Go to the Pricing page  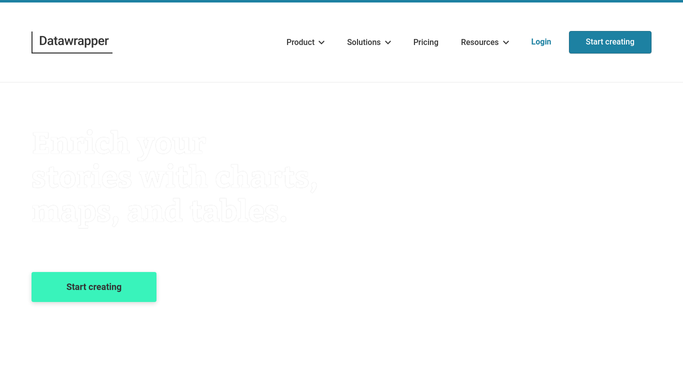tap(426, 42)
